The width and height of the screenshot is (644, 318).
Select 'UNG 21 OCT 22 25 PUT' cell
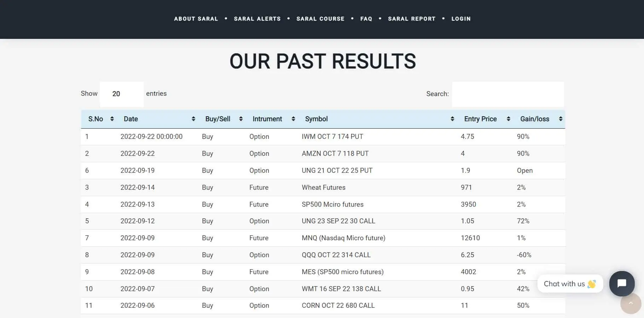click(337, 171)
